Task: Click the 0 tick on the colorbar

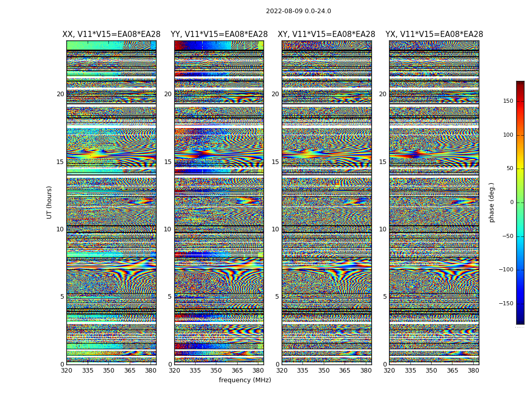Action: (x=512, y=202)
